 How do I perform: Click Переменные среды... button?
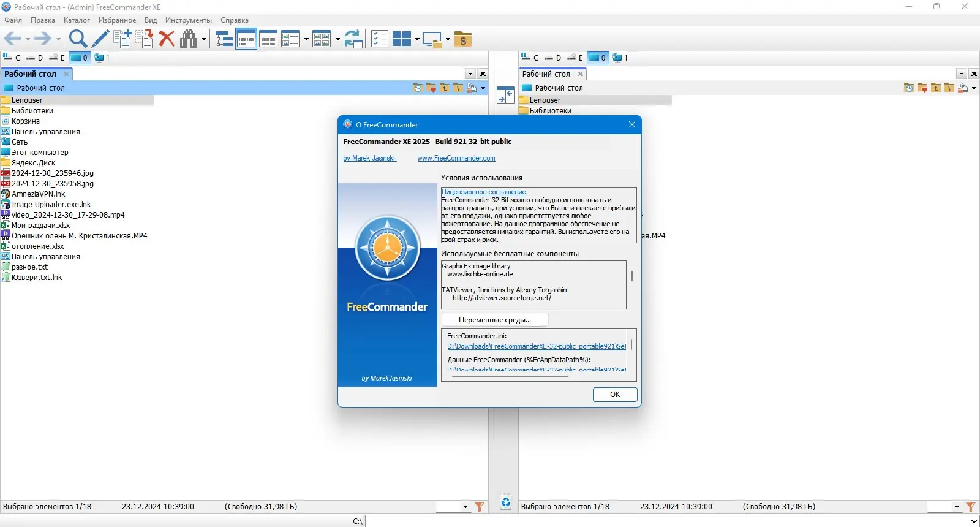[495, 320]
